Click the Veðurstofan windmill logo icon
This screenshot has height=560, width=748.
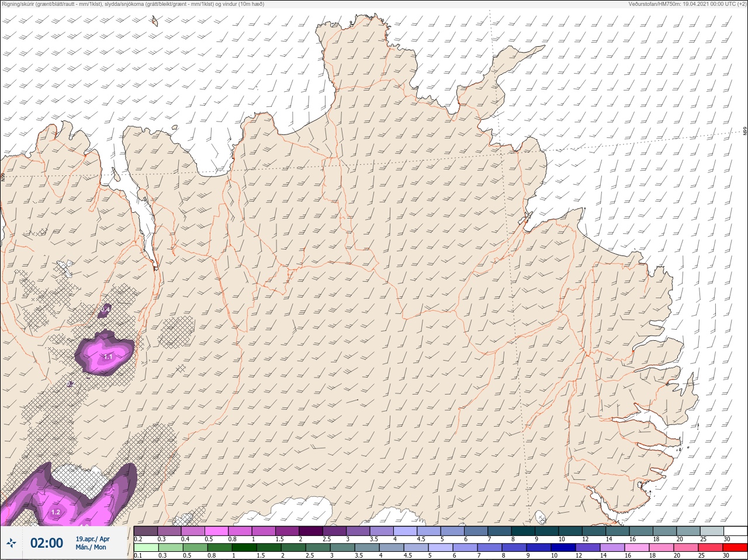point(11,544)
